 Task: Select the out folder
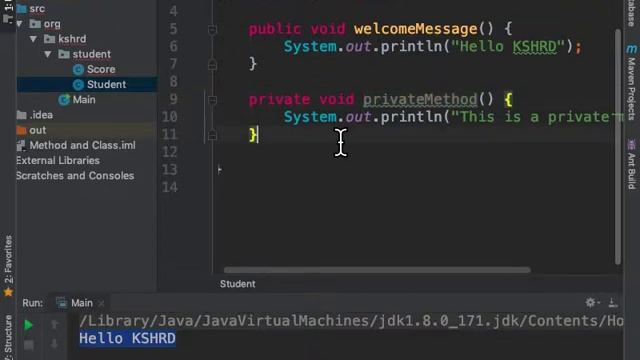[38, 130]
